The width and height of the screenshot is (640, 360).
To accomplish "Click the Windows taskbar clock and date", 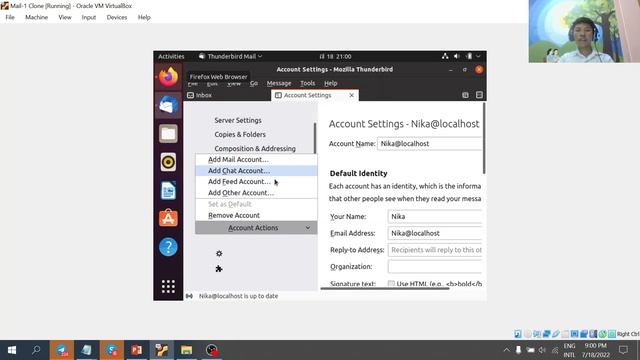I will tap(596, 350).
